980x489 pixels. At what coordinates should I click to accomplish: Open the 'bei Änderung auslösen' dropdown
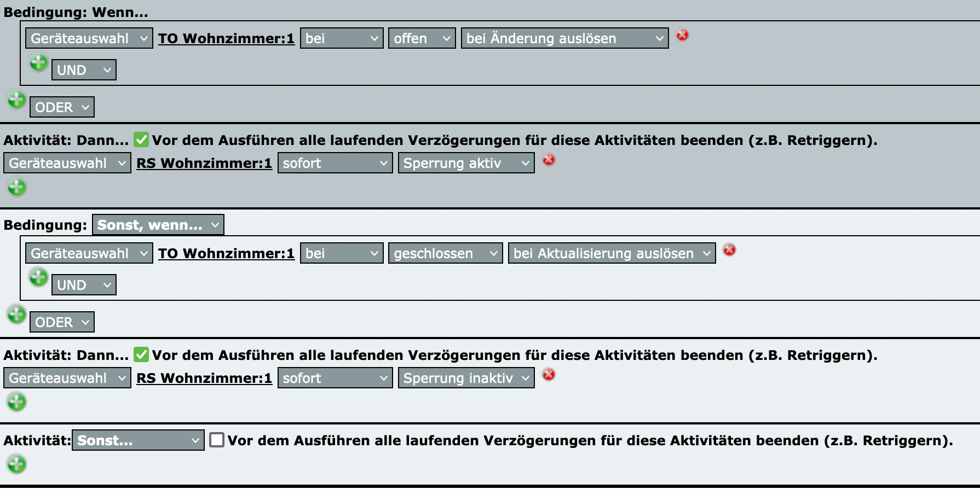(x=564, y=38)
